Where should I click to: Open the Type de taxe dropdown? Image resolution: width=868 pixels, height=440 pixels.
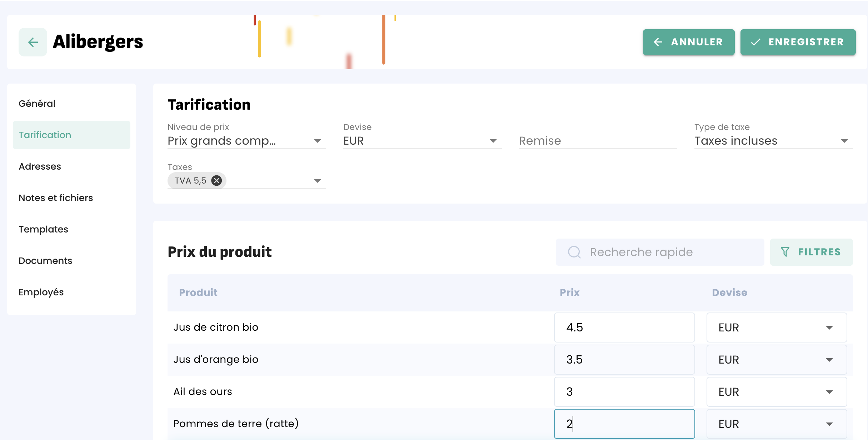pos(844,141)
